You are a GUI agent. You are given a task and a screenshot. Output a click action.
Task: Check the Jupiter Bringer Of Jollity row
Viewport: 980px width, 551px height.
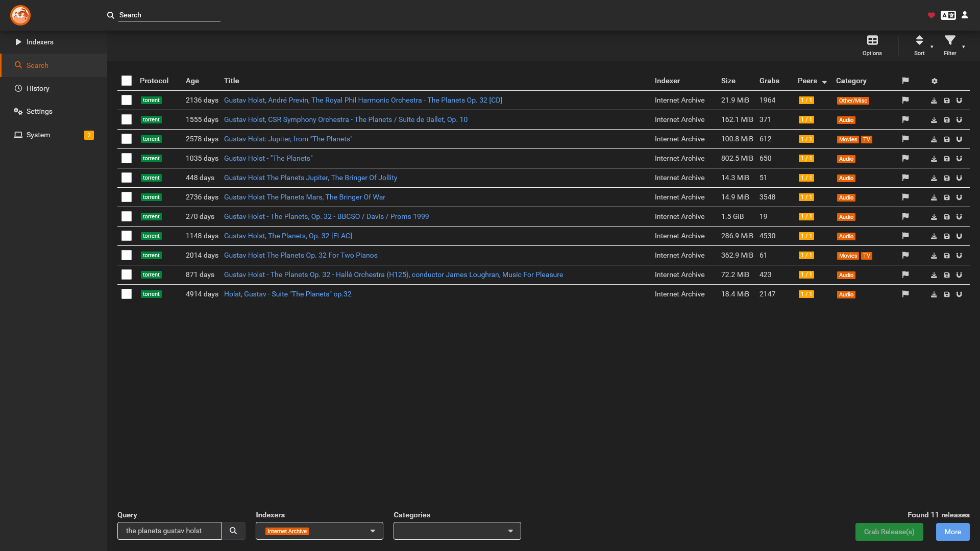pyautogui.click(x=127, y=178)
